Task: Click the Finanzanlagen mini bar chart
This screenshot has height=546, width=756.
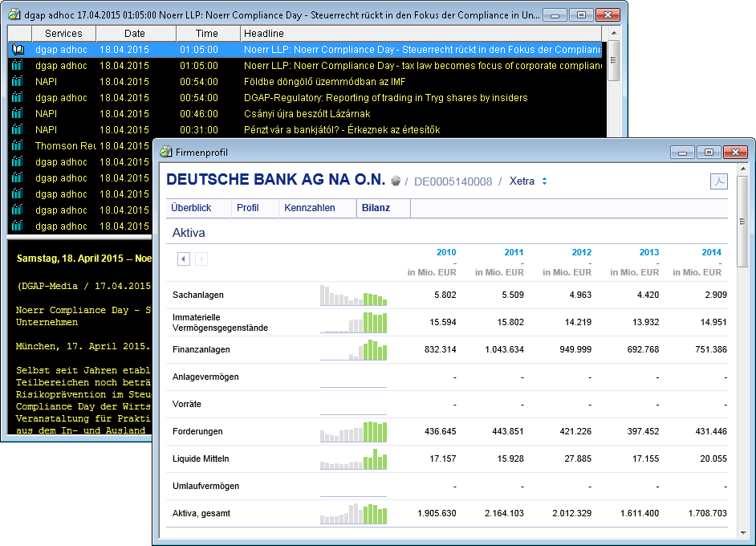Action: coord(353,350)
